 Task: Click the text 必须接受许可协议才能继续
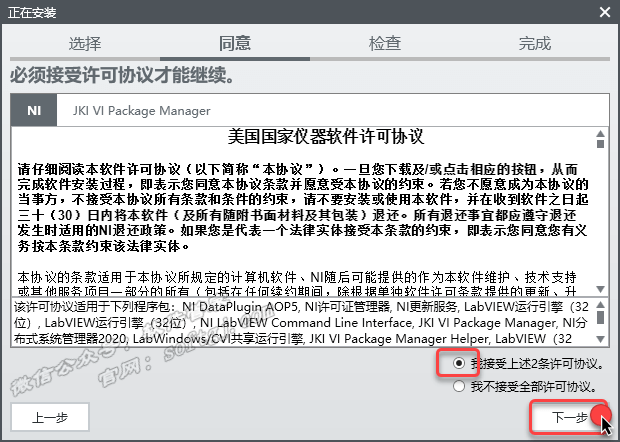pyautogui.click(x=122, y=75)
